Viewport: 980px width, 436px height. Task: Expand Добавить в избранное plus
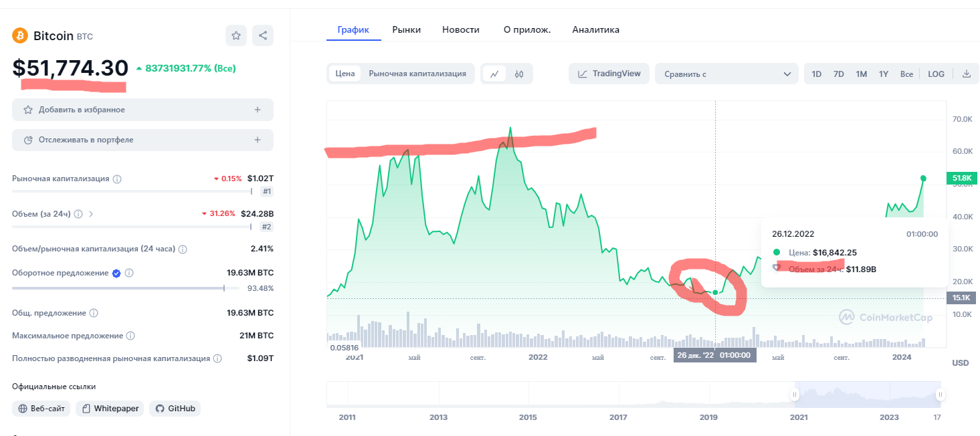pos(258,110)
